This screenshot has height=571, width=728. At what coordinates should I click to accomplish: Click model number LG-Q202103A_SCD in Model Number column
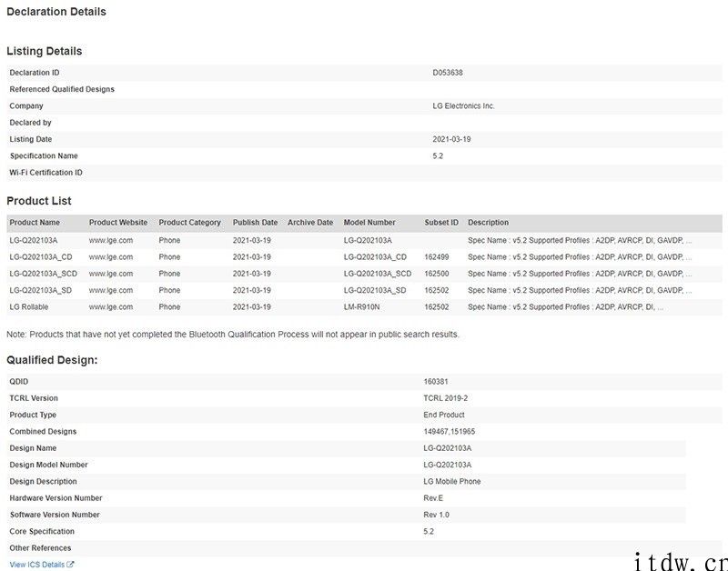coord(378,274)
